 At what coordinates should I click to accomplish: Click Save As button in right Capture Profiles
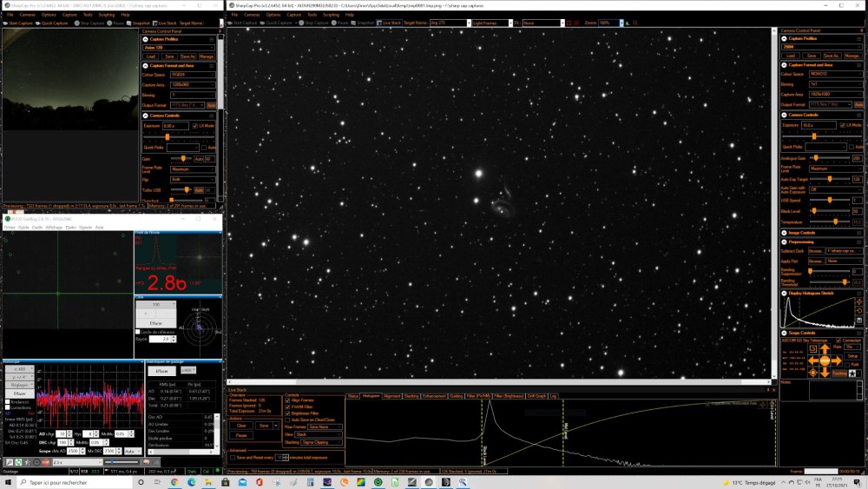[x=831, y=56]
